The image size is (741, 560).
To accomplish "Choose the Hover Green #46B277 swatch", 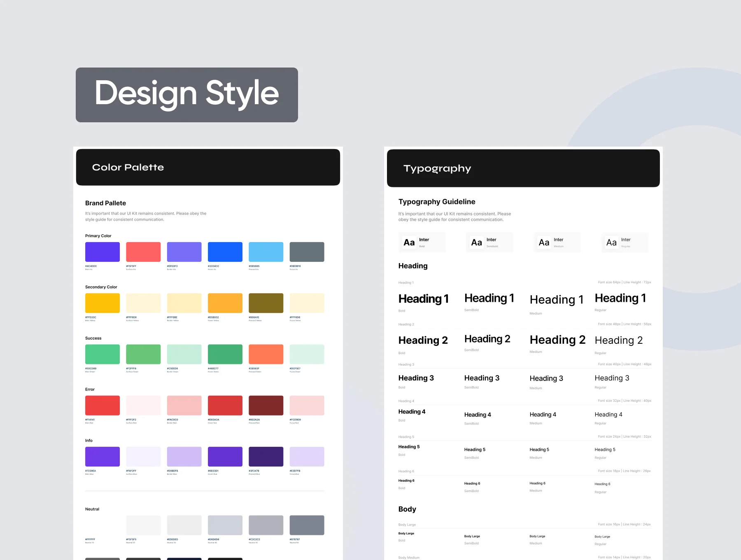I will (x=225, y=354).
